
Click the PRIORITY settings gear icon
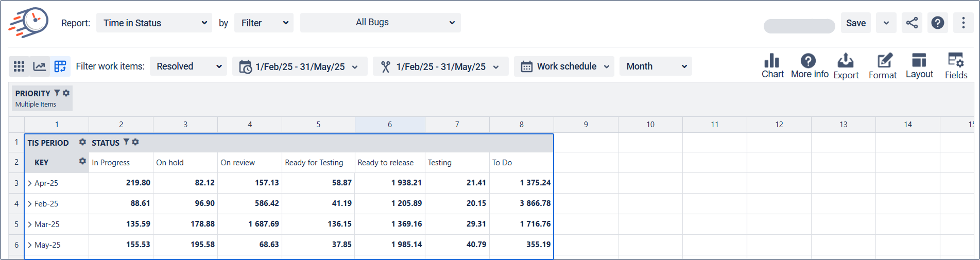(x=66, y=93)
